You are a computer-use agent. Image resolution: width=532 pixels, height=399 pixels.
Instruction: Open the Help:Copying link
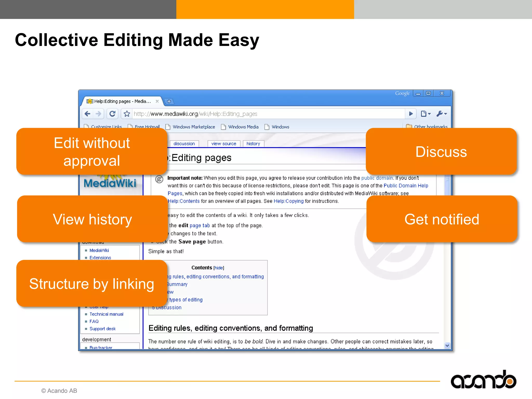click(x=289, y=201)
